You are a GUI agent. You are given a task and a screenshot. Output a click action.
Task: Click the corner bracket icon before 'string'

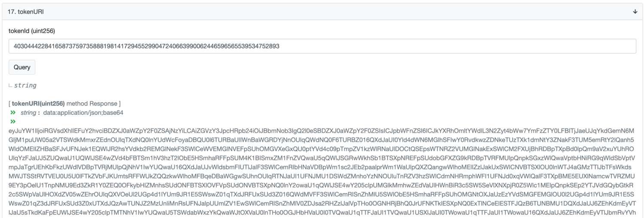pos(10,85)
